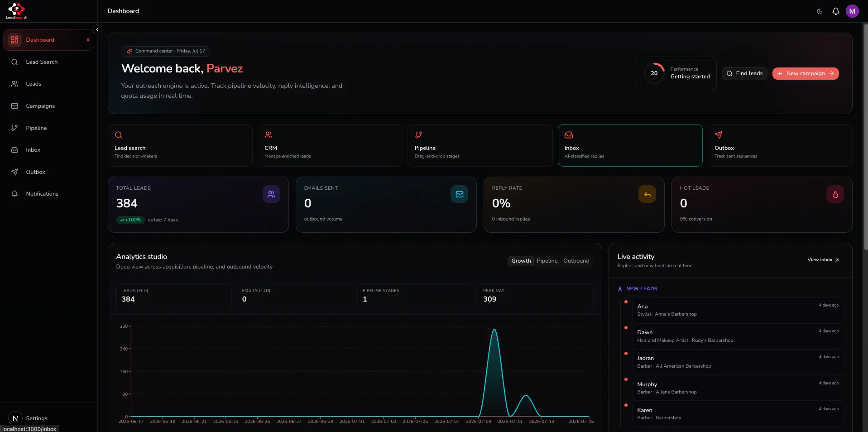
Task: Open the lead Murphy from Allans Barbershop
Action: coord(738,388)
